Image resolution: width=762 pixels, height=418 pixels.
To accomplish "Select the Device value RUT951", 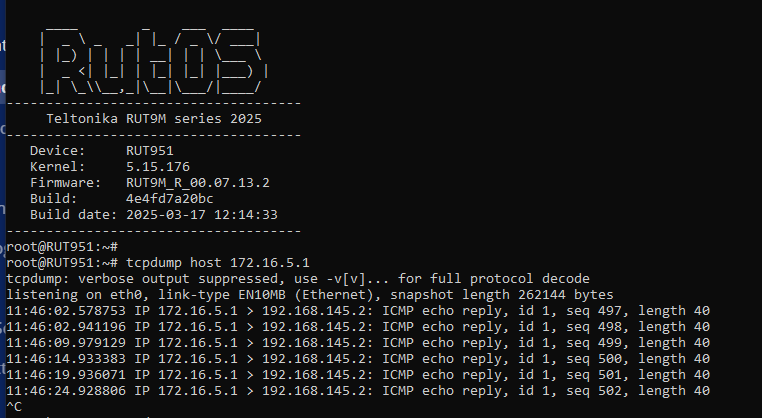I will [150, 151].
